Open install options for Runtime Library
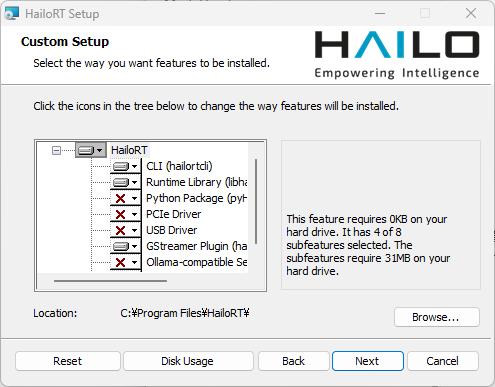495x387 pixels. point(126,182)
